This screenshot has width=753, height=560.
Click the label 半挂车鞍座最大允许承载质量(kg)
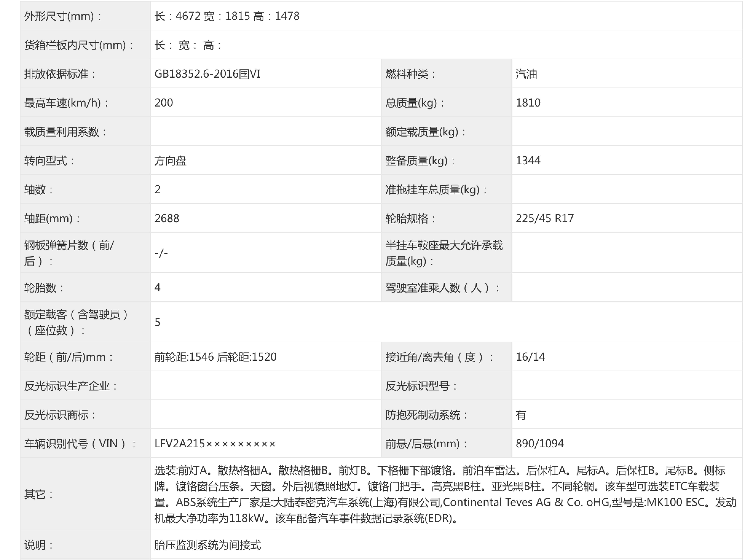point(444,253)
